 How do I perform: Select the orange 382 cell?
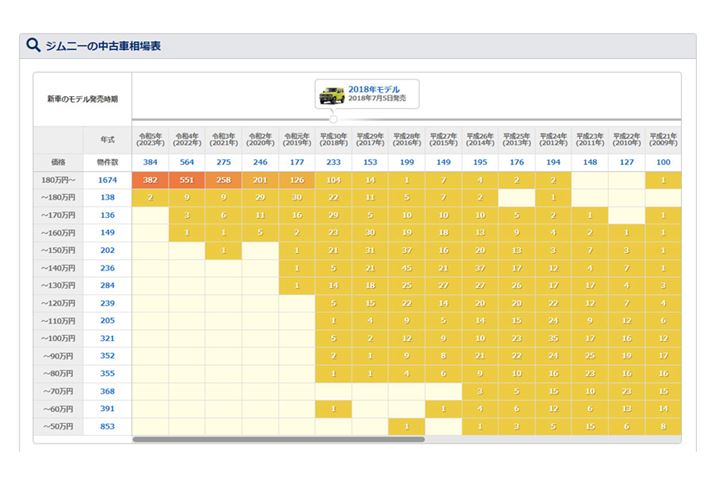click(150, 180)
